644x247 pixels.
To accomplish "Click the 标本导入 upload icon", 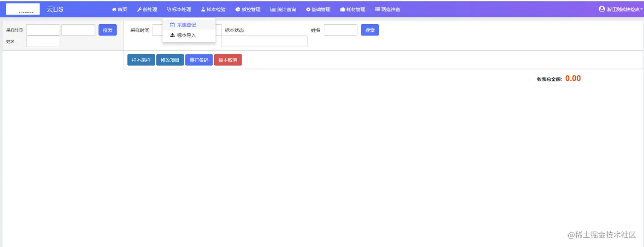I will pyautogui.click(x=172, y=35).
